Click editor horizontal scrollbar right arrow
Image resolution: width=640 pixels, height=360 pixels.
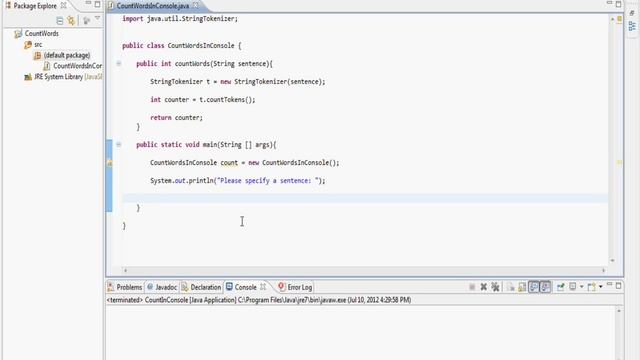point(603,270)
